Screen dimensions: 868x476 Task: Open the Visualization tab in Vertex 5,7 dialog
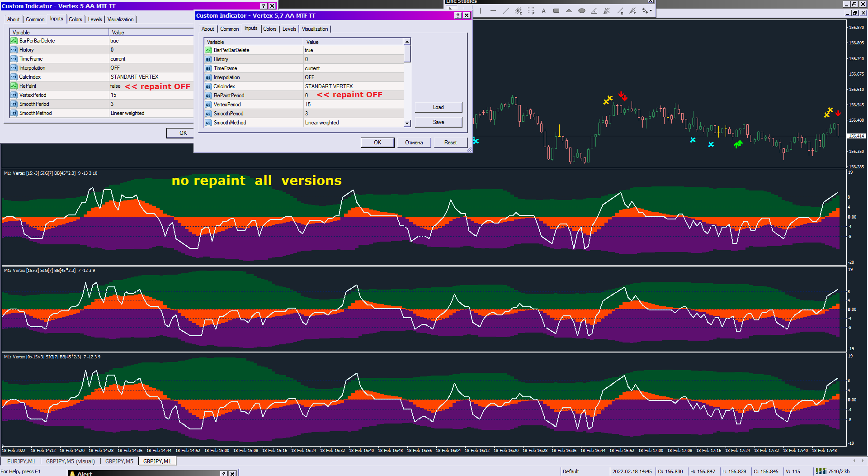(315, 29)
